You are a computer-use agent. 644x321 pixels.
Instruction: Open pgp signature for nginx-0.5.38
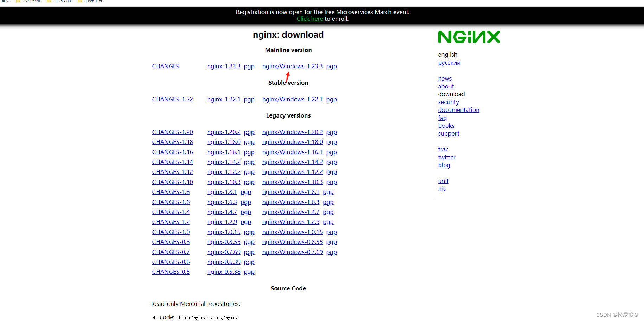click(x=249, y=272)
